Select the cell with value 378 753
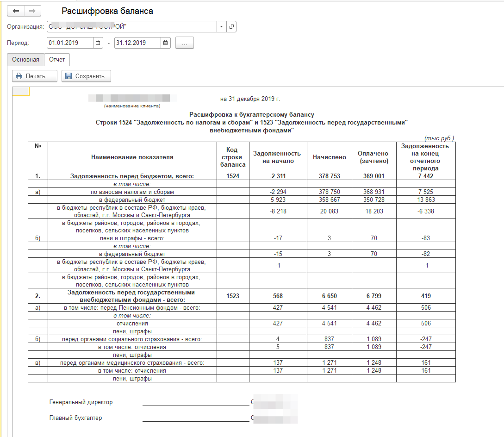This screenshot has width=504, height=437. click(x=330, y=176)
